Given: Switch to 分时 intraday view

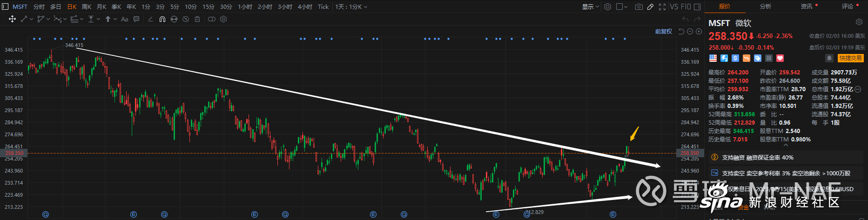Looking at the screenshot, I should 39,7.
